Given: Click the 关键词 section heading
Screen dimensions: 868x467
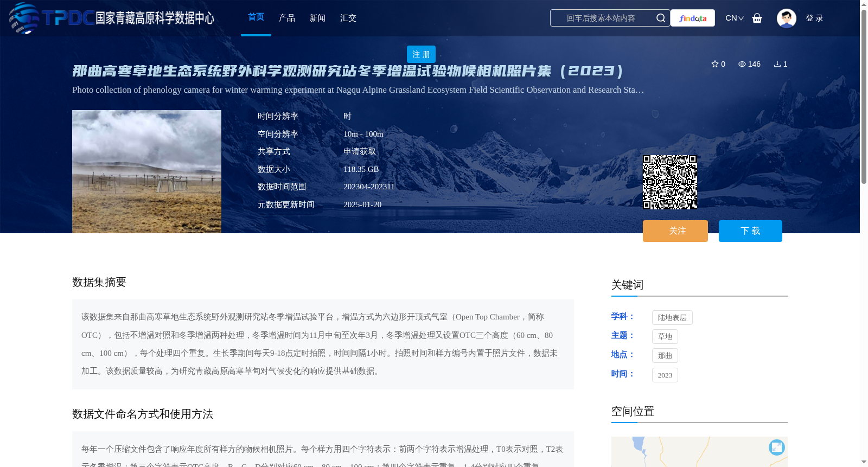Looking at the screenshot, I should pos(628,285).
